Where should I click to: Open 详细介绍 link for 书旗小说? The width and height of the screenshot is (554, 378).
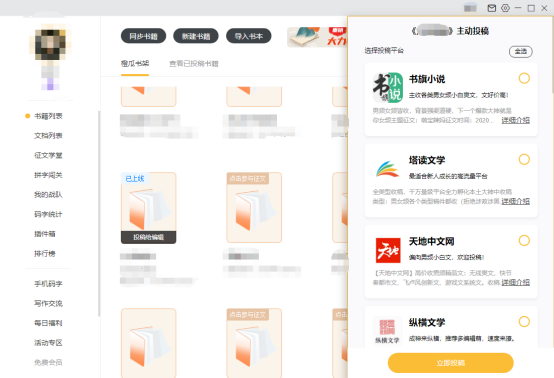pos(515,120)
